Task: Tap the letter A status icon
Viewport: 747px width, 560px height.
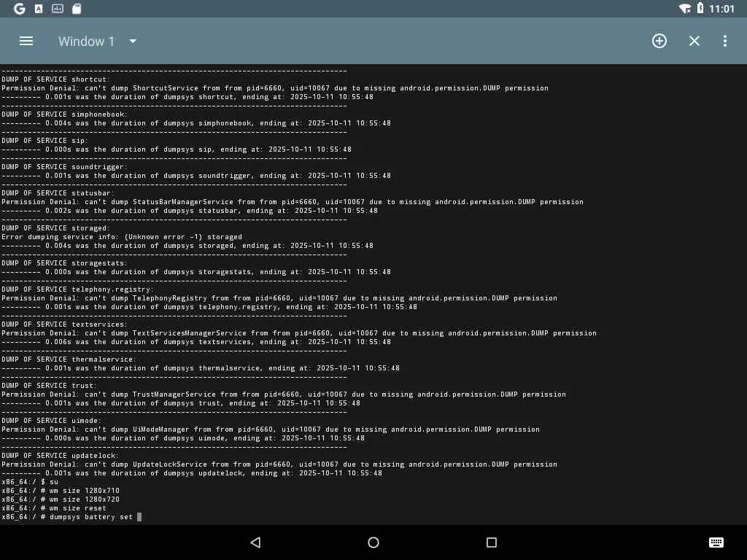Action: coord(39,9)
